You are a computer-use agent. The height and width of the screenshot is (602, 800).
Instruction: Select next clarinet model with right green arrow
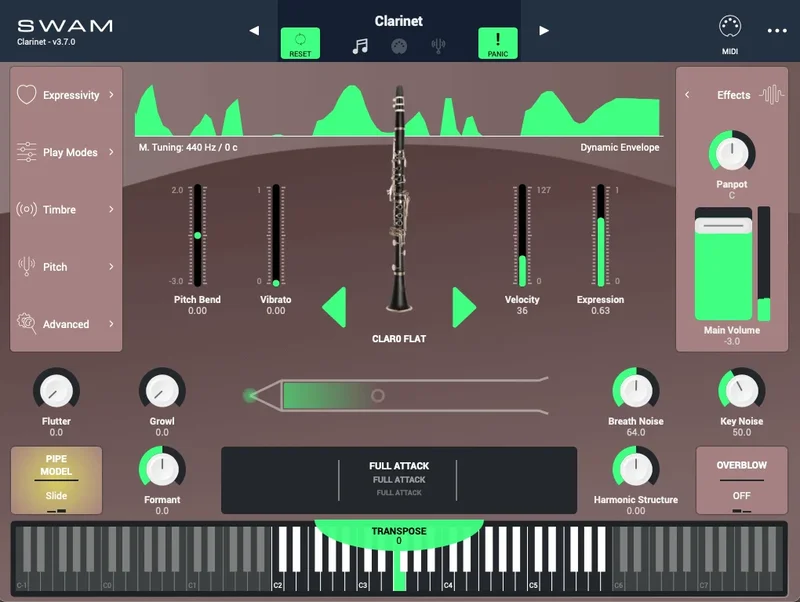(463, 307)
